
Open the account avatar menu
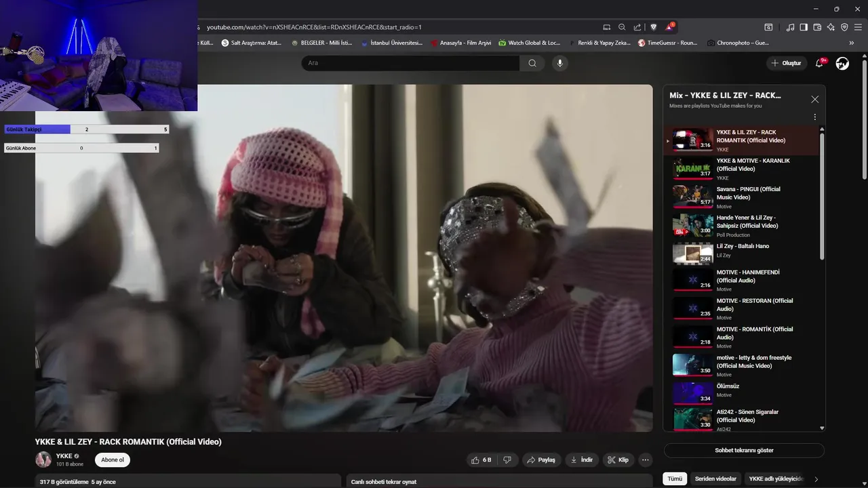click(842, 63)
